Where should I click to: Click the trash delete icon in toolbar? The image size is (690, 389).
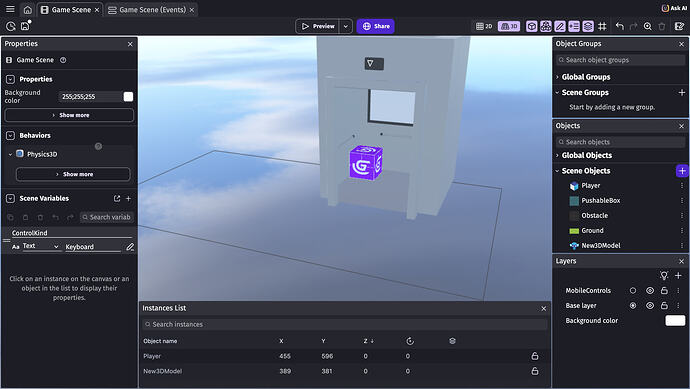662,26
